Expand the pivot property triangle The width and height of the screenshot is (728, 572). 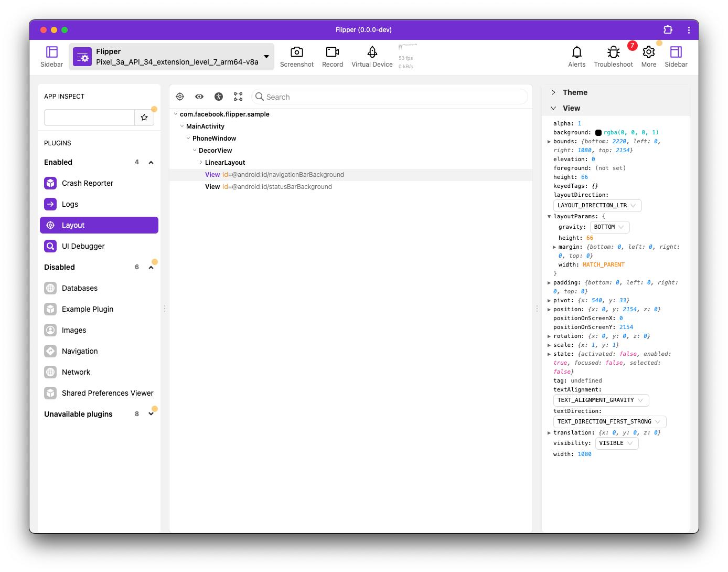pyautogui.click(x=549, y=301)
